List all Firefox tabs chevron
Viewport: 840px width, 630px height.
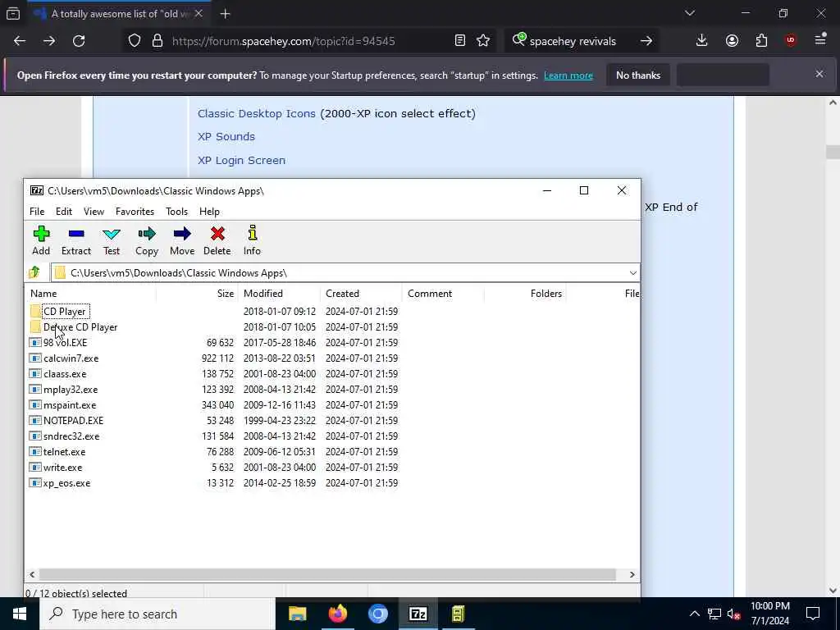pyautogui.click(x=690, y=13)
